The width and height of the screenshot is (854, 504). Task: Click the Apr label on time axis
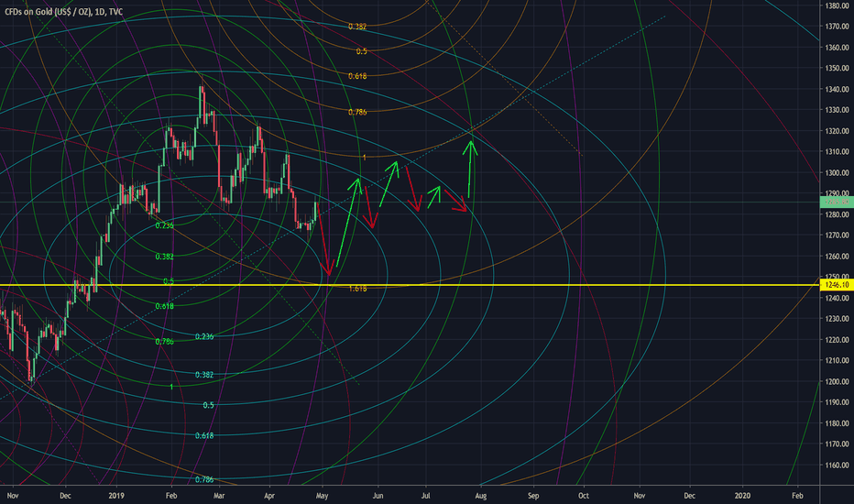269,496
